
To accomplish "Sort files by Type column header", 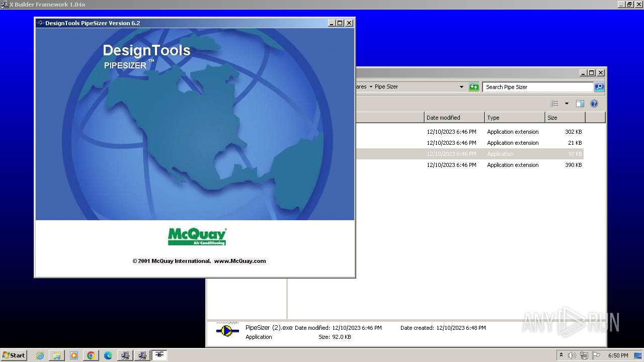I will [515, 118].
